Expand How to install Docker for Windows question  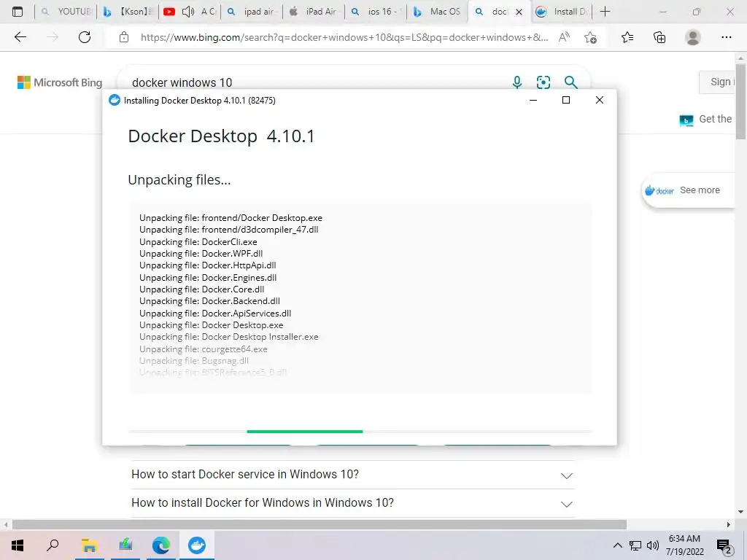click(352, 503)
